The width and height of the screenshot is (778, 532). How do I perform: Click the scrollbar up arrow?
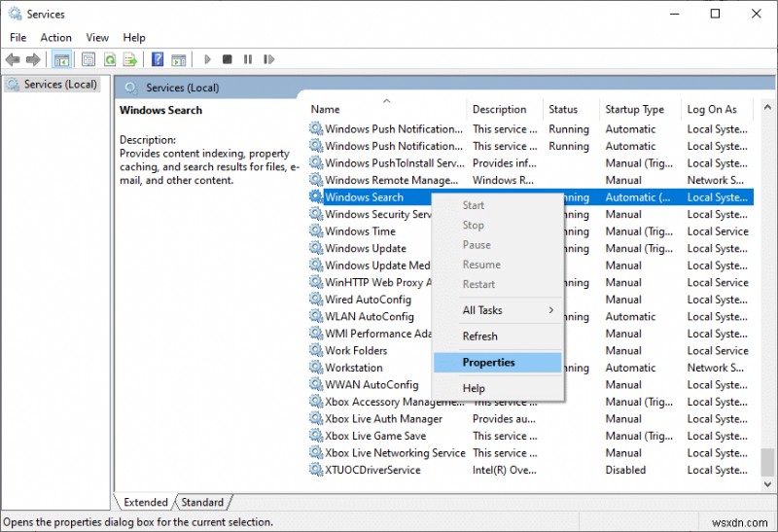click(x=767, y=107)
